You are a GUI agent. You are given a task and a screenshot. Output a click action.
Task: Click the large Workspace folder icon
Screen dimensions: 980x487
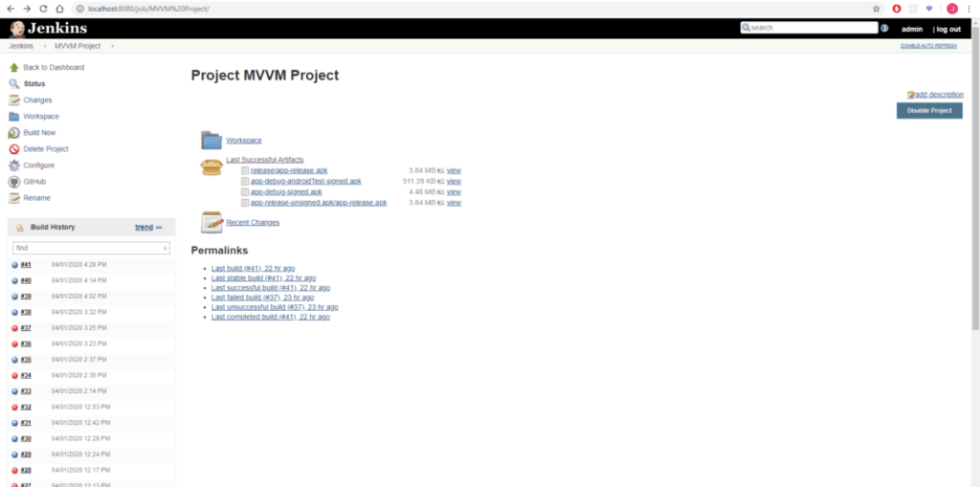click(212, 141)
